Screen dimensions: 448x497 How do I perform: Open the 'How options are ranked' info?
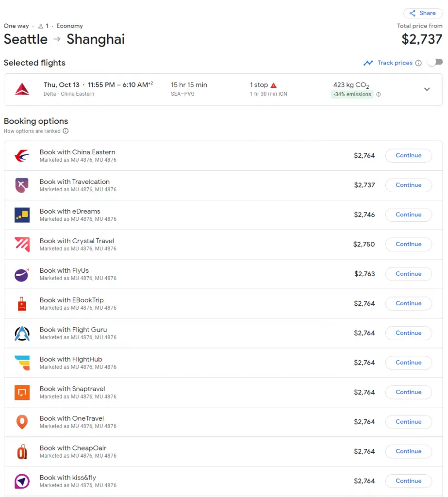(66, 131)
